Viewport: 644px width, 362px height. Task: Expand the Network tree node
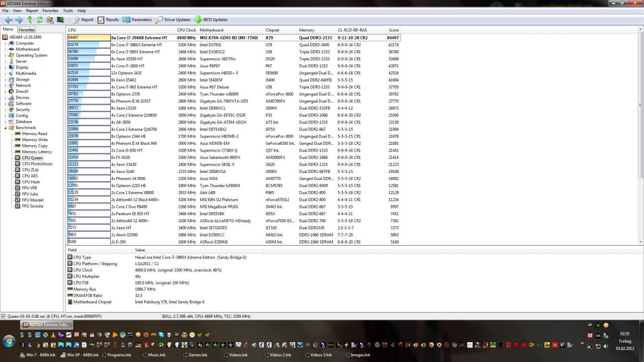[5, 86]
